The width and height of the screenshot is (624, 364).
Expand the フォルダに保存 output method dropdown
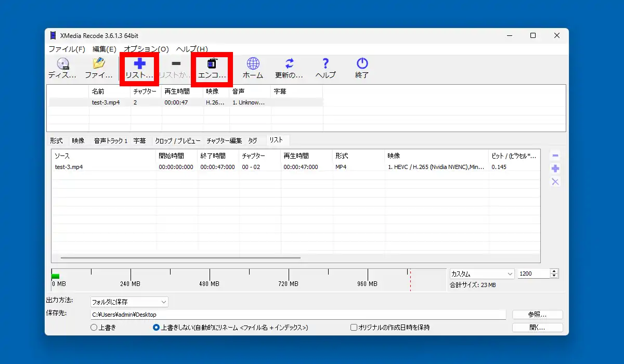pyautogui.click(x=129, y=302)
